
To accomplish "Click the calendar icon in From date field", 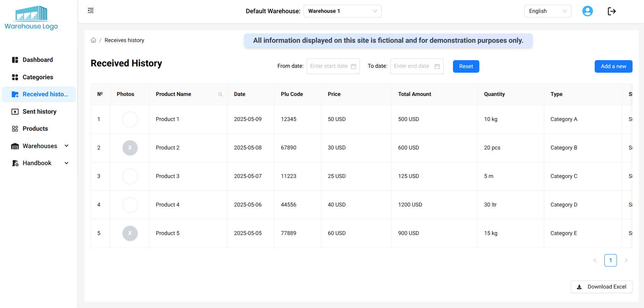I will (x=354, y=66).
